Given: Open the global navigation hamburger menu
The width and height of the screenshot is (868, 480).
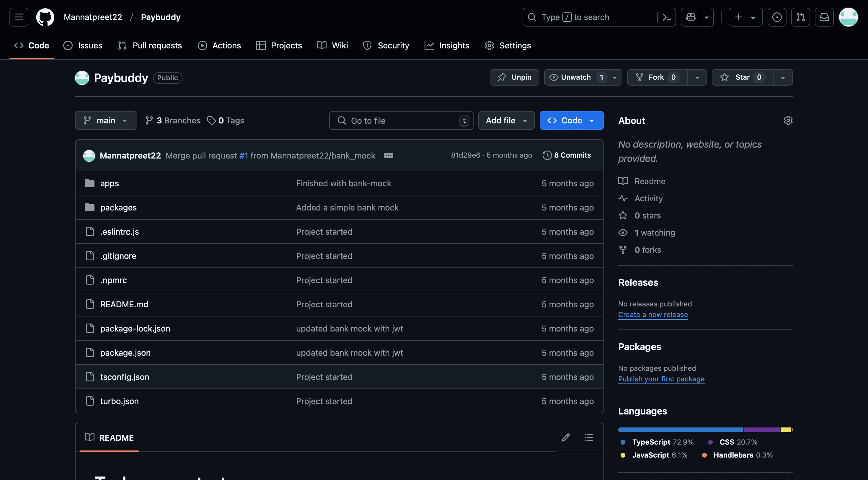Looking at the screenshot, I should [x=19, y=17].
